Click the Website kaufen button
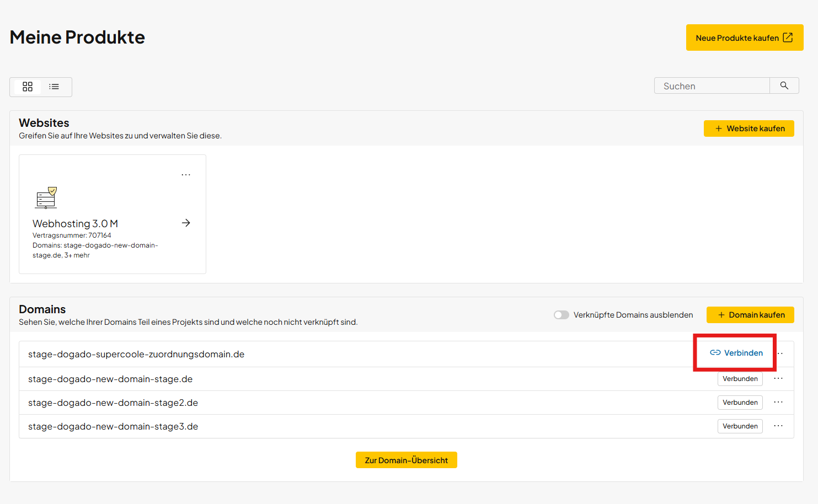This screenshot has height=504, width=818. coord(749,128)
